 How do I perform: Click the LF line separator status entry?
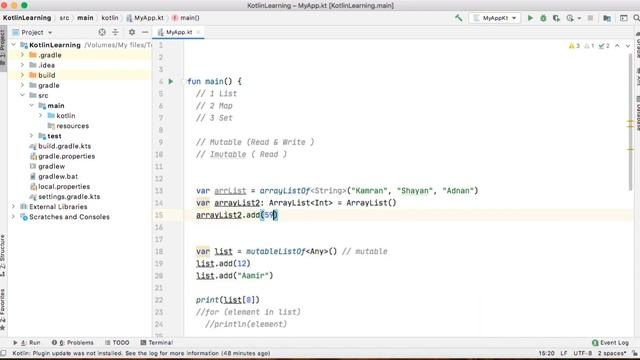click(x=564, y=353)
